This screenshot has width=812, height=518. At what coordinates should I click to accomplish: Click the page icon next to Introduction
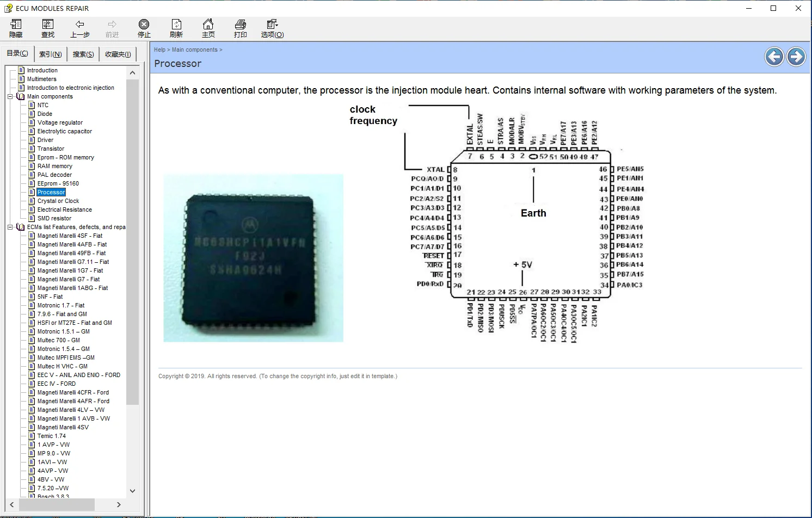click(x=21, y=70)
